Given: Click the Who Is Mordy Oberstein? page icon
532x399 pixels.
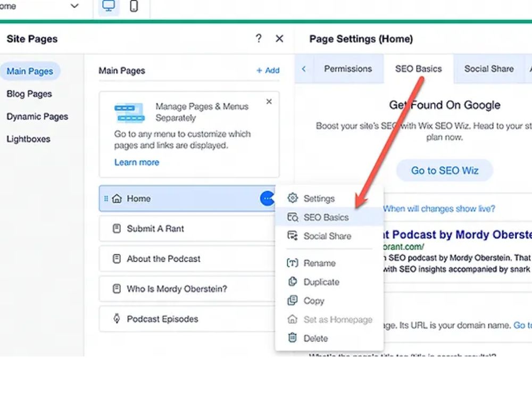Looking at the screenshot, I should [117, 289].
